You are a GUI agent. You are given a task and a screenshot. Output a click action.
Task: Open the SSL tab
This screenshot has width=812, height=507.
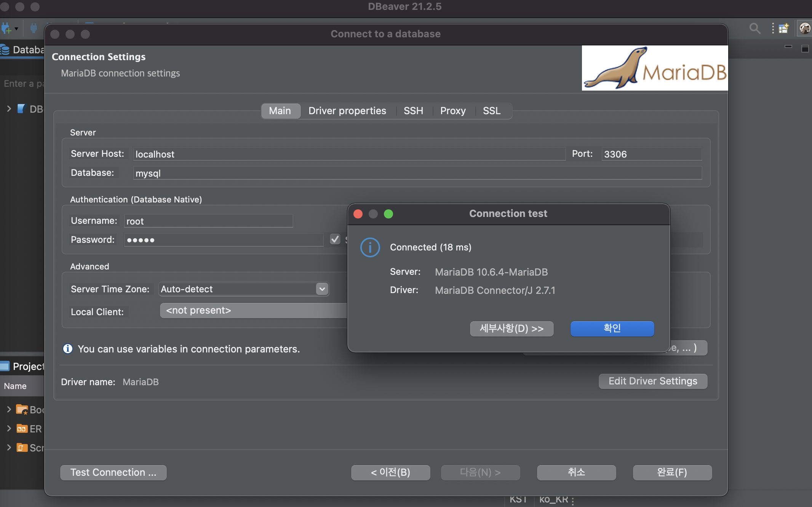pyautogui.click(x=492, y=111)
